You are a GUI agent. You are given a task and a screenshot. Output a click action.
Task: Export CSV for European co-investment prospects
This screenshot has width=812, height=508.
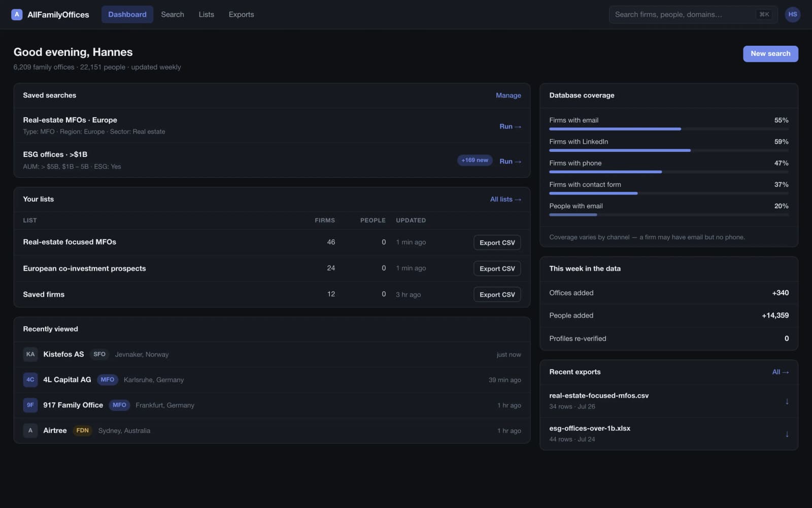(x=497, y=268)
